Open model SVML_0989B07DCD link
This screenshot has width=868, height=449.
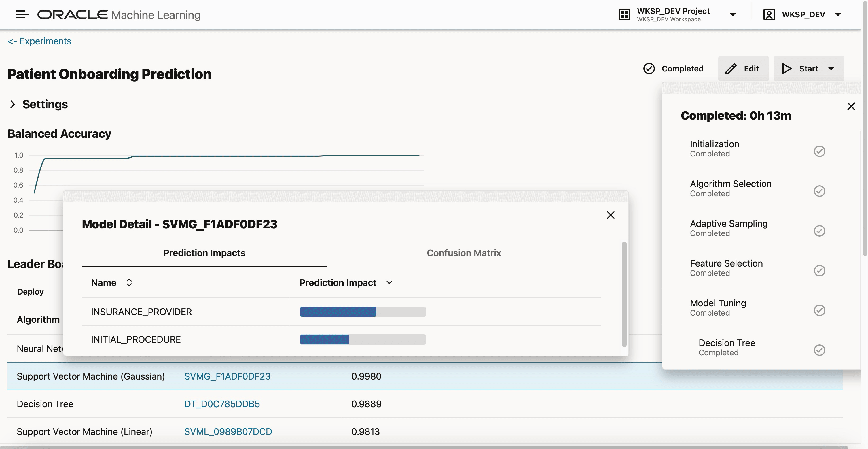(228, 431)
